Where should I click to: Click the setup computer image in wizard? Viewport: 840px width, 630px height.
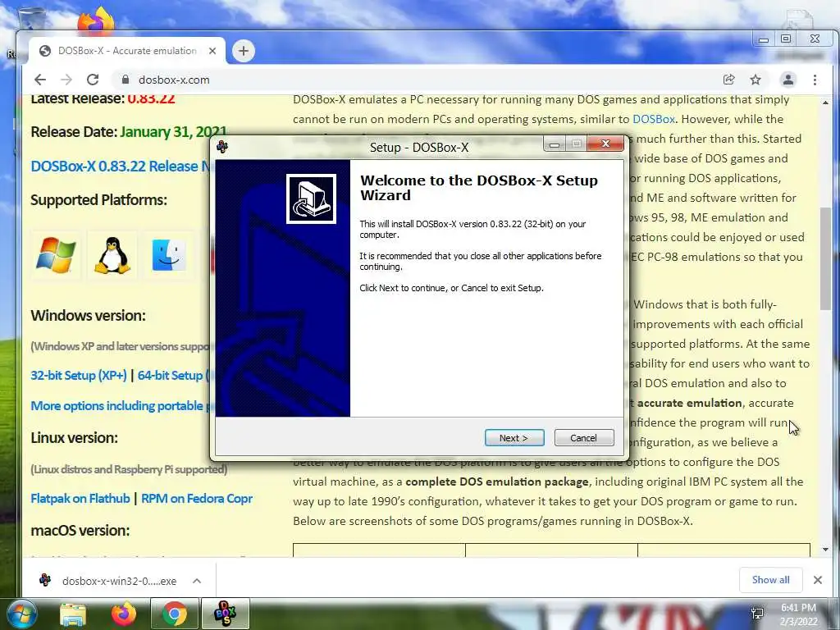point(311,199)
